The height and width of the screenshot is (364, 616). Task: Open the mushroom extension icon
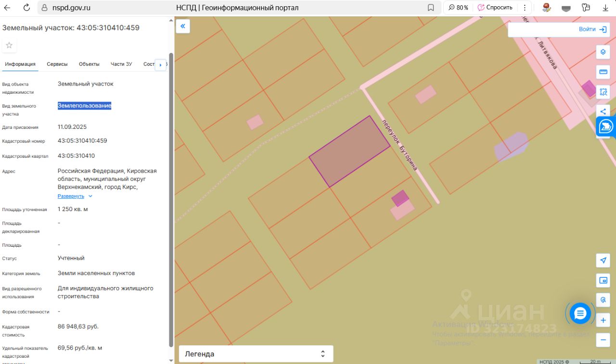546,8
